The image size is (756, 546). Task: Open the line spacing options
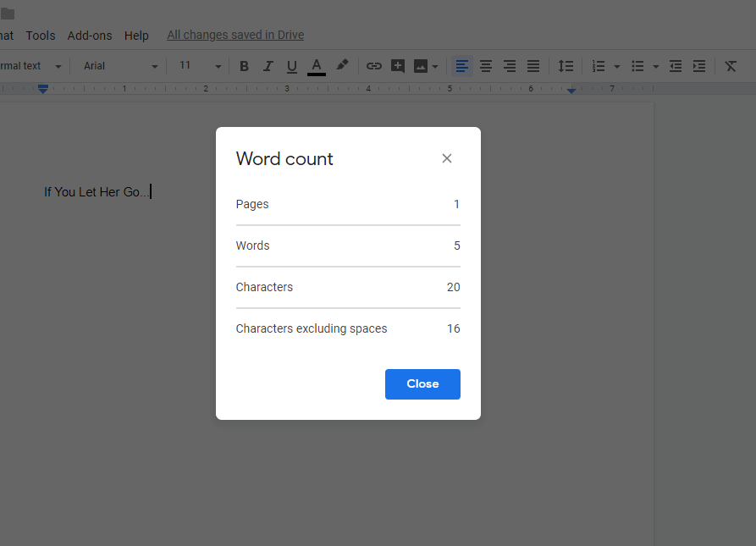click(x=566, y=66)
